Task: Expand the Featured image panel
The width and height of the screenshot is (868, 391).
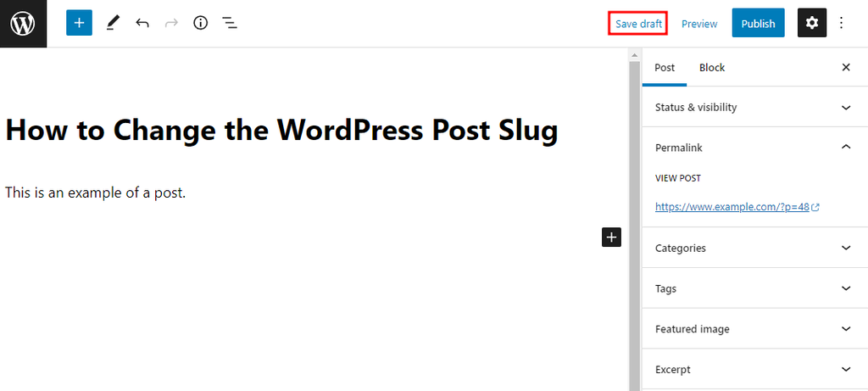Action: click(754, 329)
